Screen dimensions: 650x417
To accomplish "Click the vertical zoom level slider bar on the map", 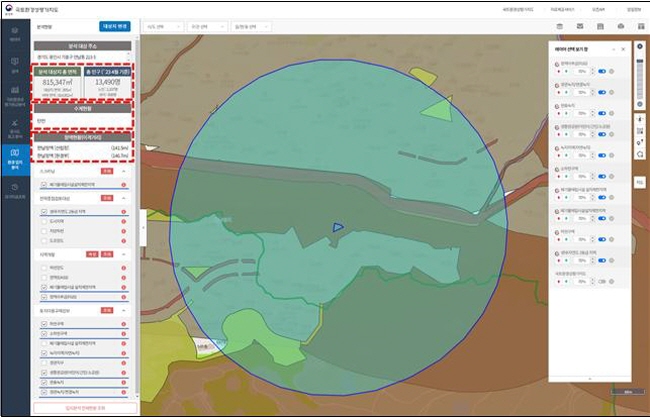I will pyautogui.click(x=640, y=78).
